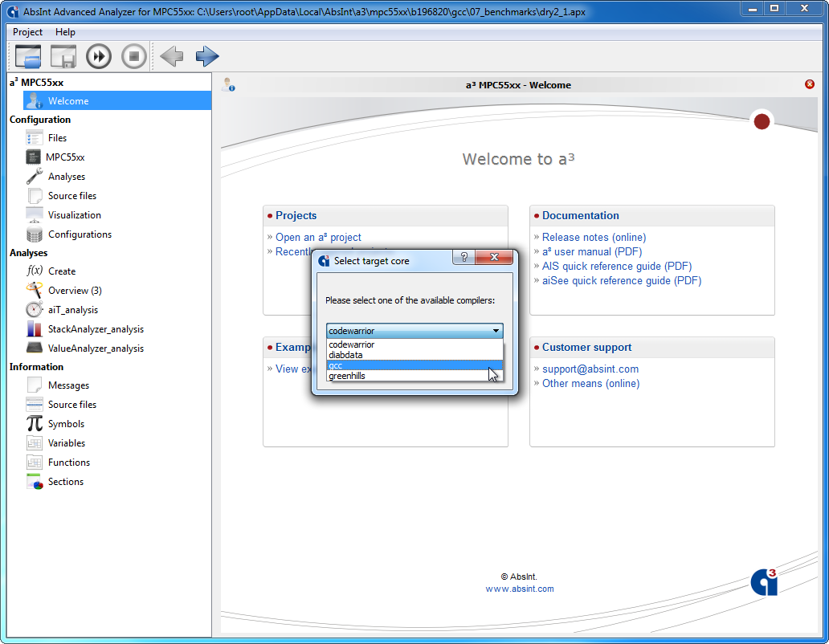The image size is (829, 644).
Task: Click the f(x) Create icon
Action: tap(35, 271)
